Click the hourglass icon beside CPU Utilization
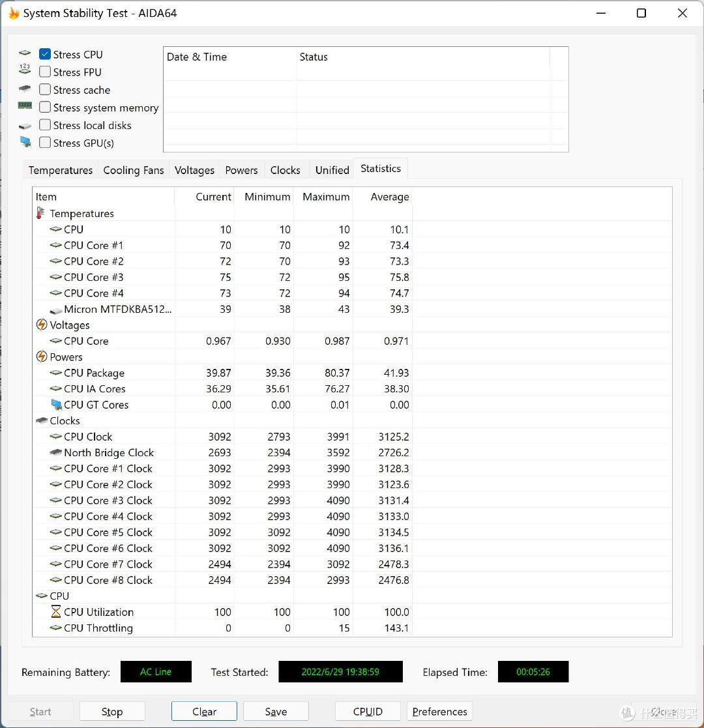 point(55,611)
